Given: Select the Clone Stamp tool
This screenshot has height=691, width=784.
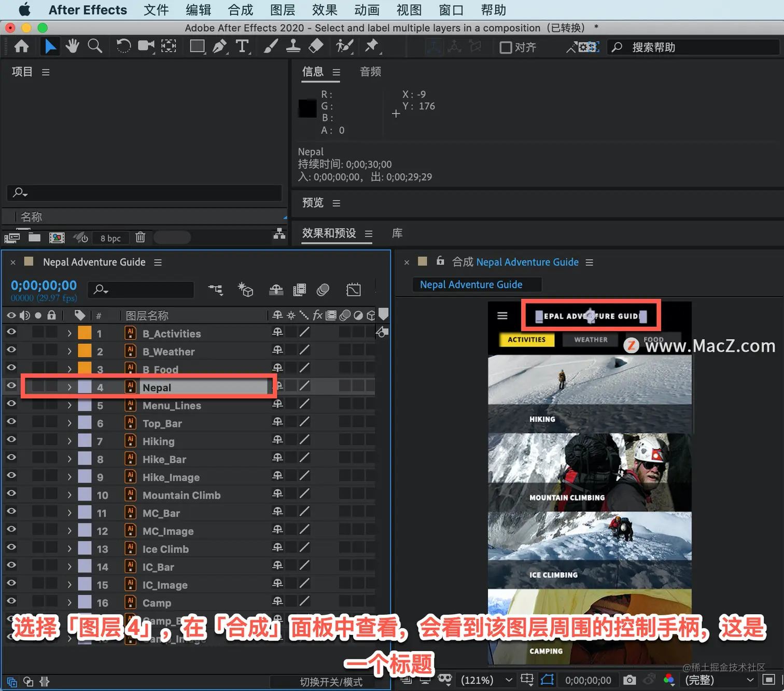Looking at the screenshot, I should coord(293,47).
